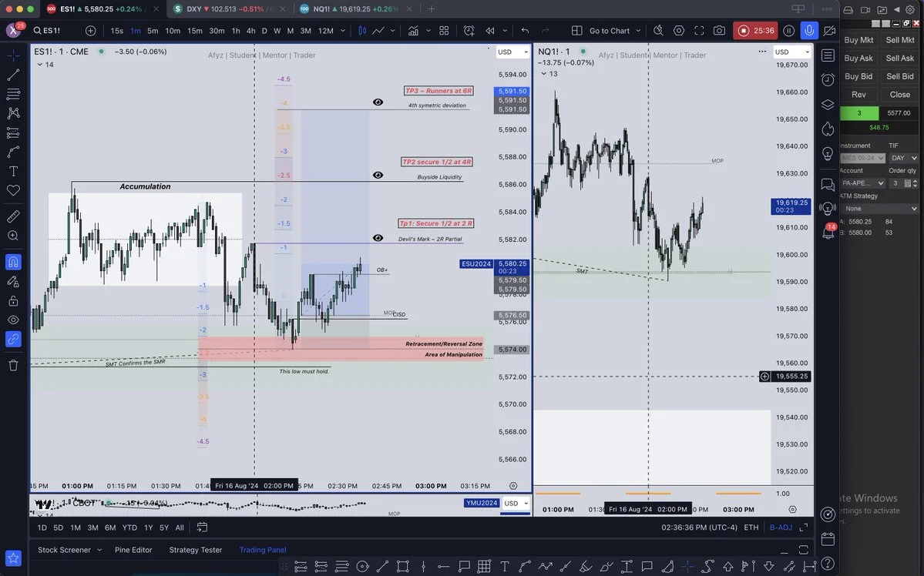Toggle B-ADJ back adjustment setting
924x576 pixels.
coord(781,527)
